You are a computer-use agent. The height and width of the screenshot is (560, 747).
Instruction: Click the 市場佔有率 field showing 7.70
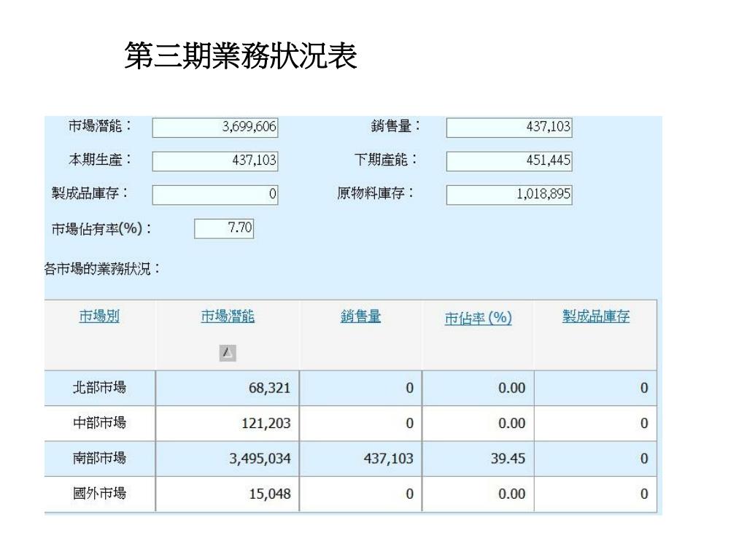224,228
